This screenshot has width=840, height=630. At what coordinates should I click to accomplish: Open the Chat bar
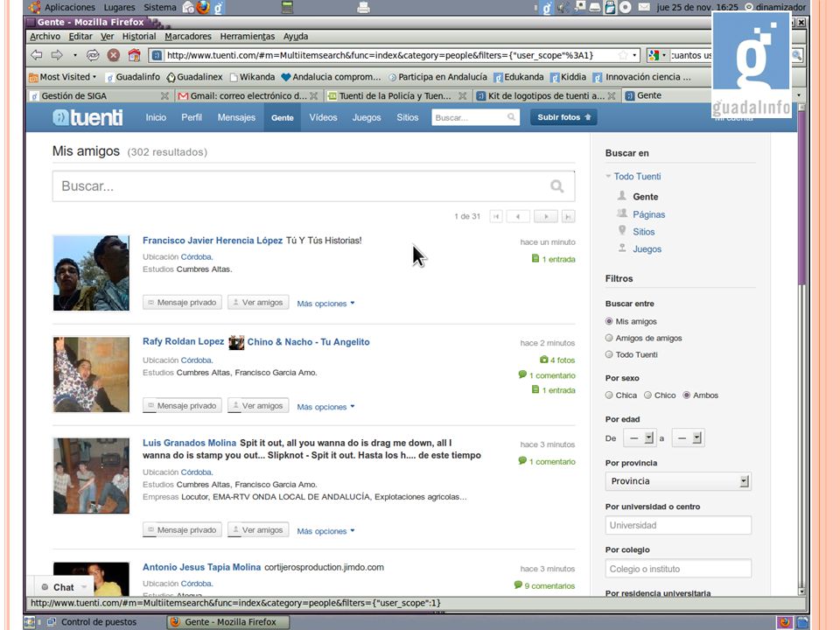coord(64,587)
